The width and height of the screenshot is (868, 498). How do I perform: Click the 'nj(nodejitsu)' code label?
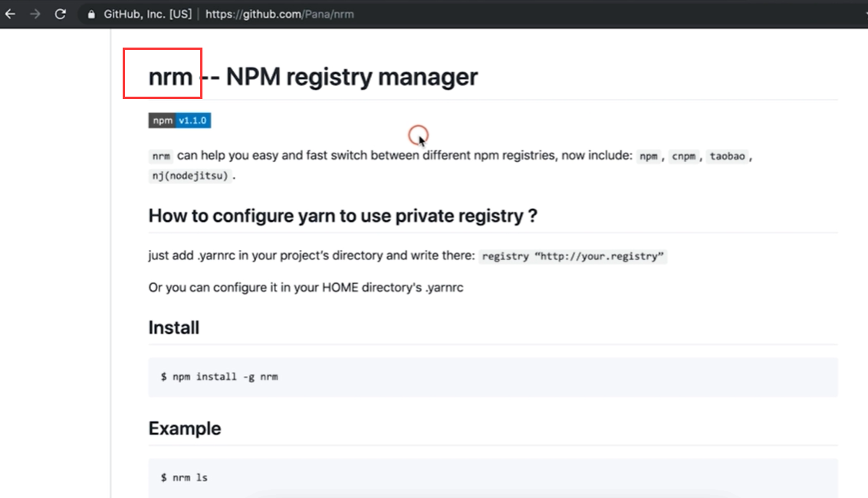[x=190, y=176]
